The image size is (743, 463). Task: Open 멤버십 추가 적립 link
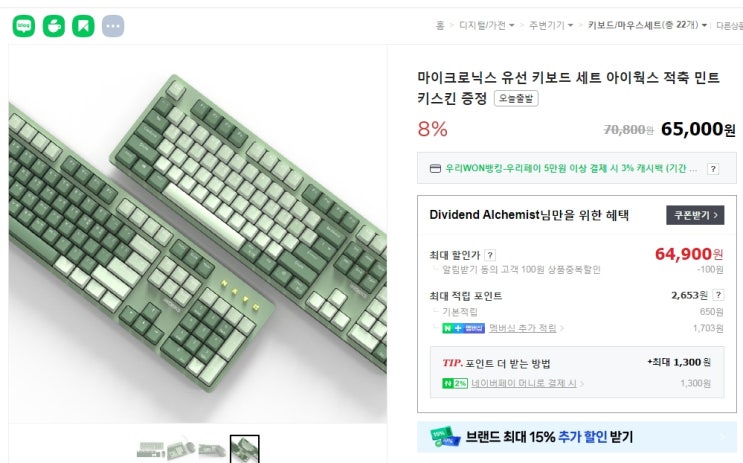tap(522, 328)
